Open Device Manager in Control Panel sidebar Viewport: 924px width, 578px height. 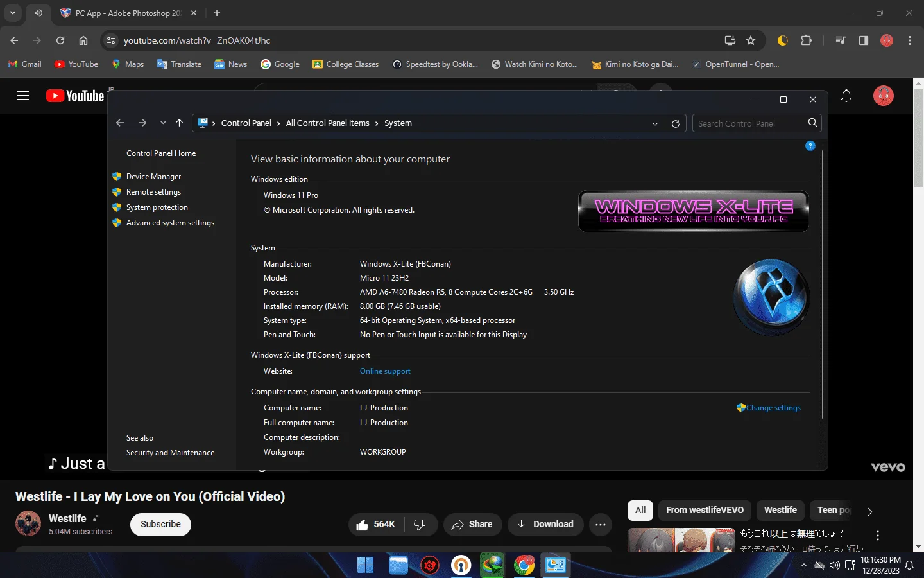153,177
